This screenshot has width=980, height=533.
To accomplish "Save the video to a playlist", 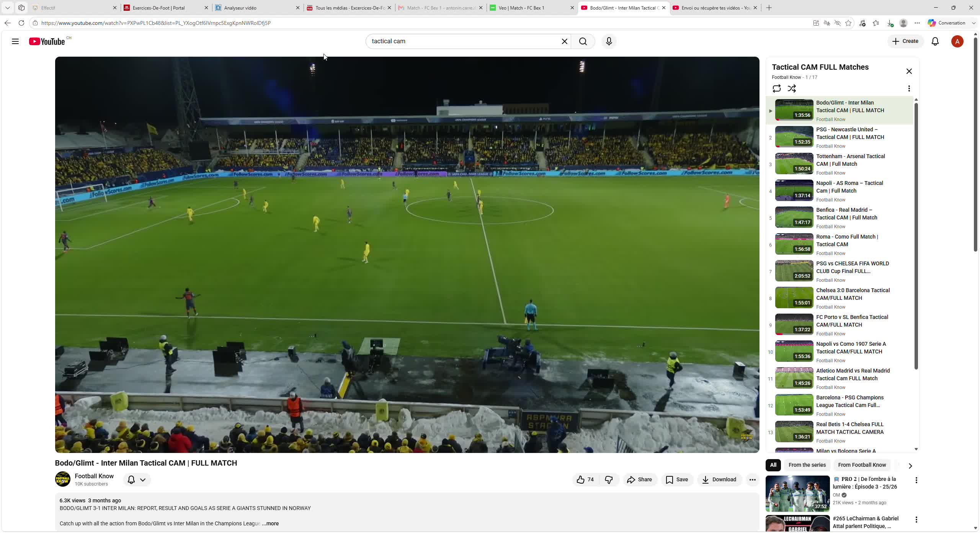I will click(x=677, y=479).
